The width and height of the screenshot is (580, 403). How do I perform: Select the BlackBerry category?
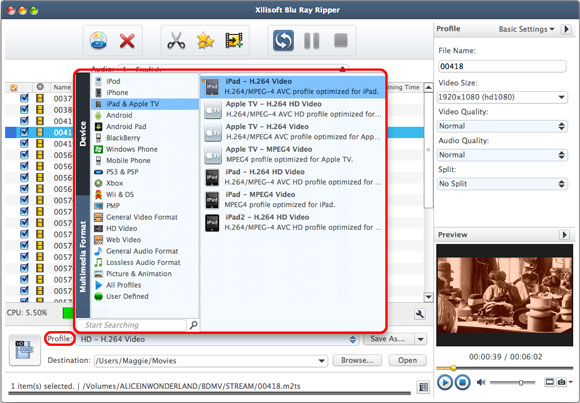pyautogui.click(x=145, y=138)
